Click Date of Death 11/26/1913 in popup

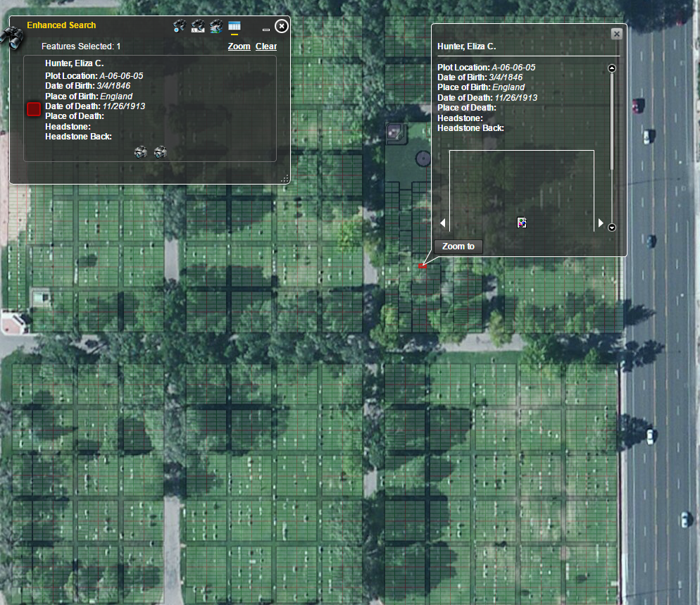click(x=487, y=98)
